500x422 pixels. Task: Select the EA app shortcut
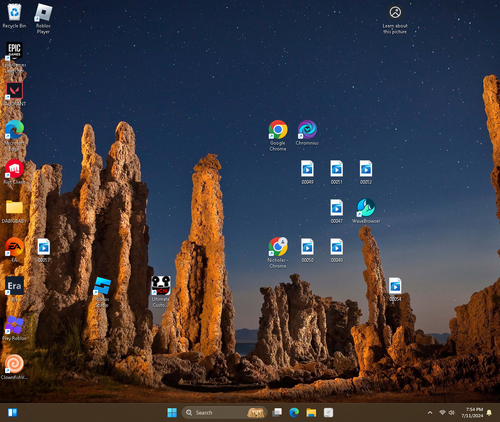point(14,250)
